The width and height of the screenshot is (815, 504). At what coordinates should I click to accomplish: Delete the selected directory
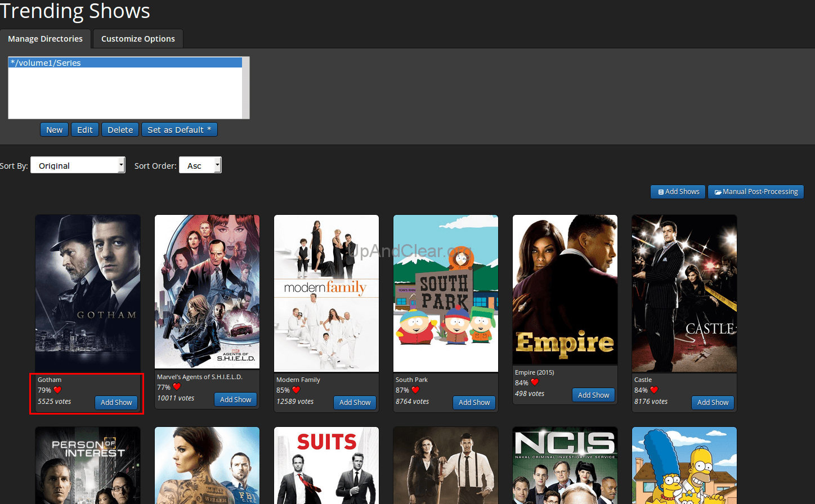click(x=120, y=130)
